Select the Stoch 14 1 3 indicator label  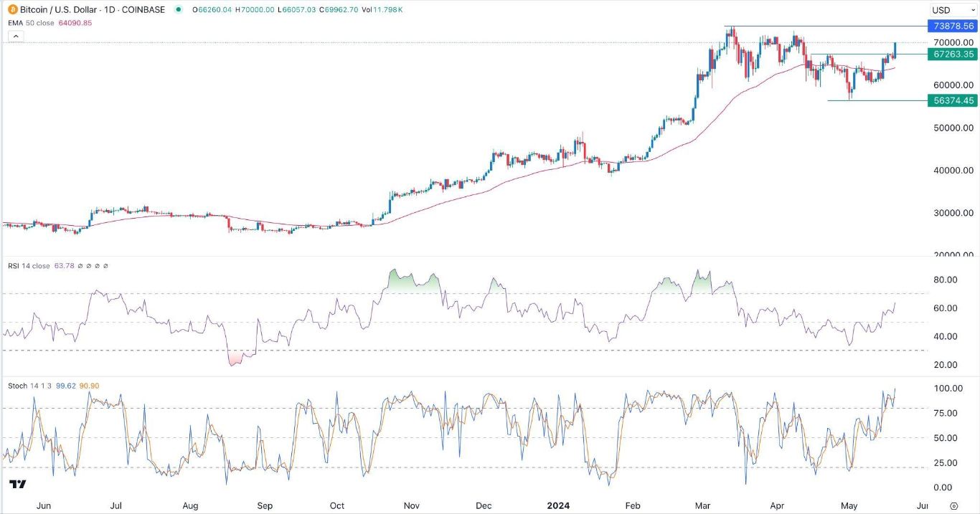point(28,386)
